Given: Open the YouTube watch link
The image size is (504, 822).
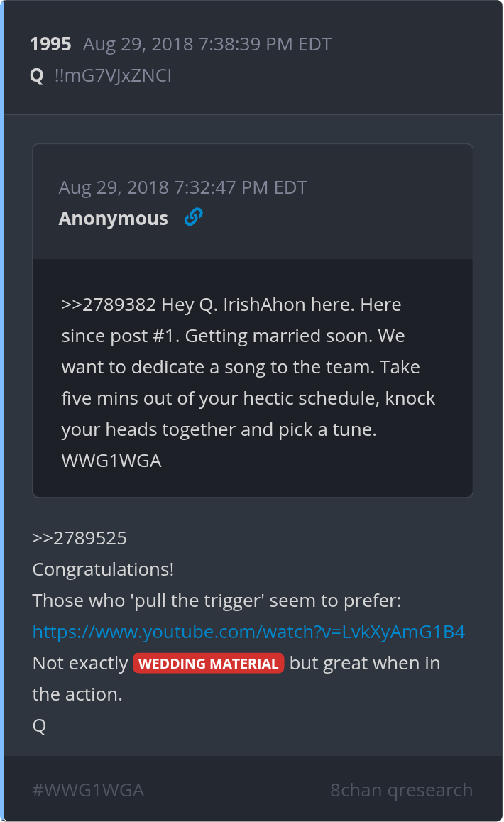Looking at the screenshot, I should coord(248,632).
